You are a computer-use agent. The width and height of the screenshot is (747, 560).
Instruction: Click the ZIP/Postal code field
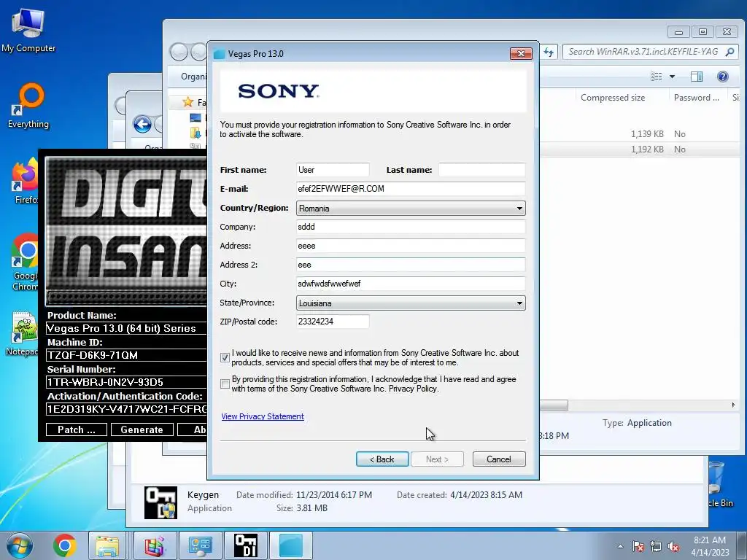pos(333,322)
